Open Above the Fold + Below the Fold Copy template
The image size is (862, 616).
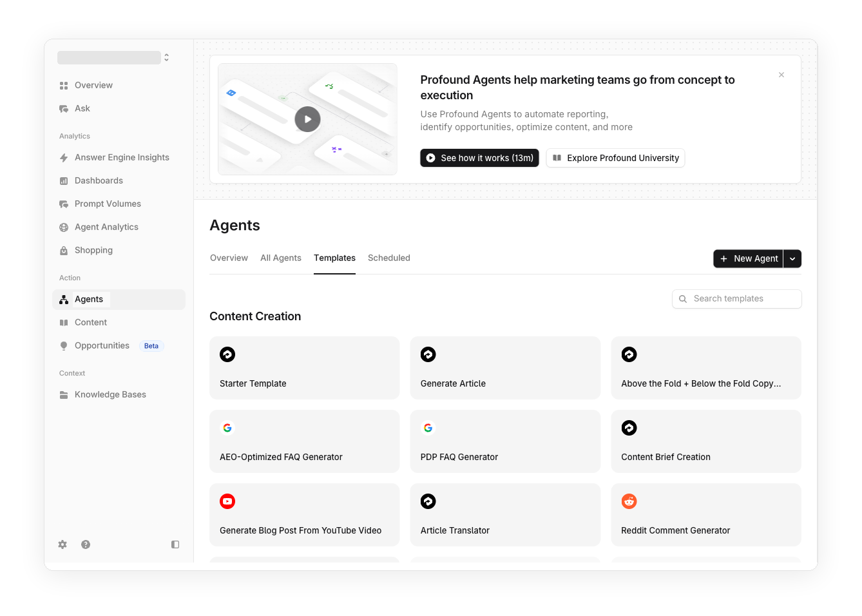point(706,368)
